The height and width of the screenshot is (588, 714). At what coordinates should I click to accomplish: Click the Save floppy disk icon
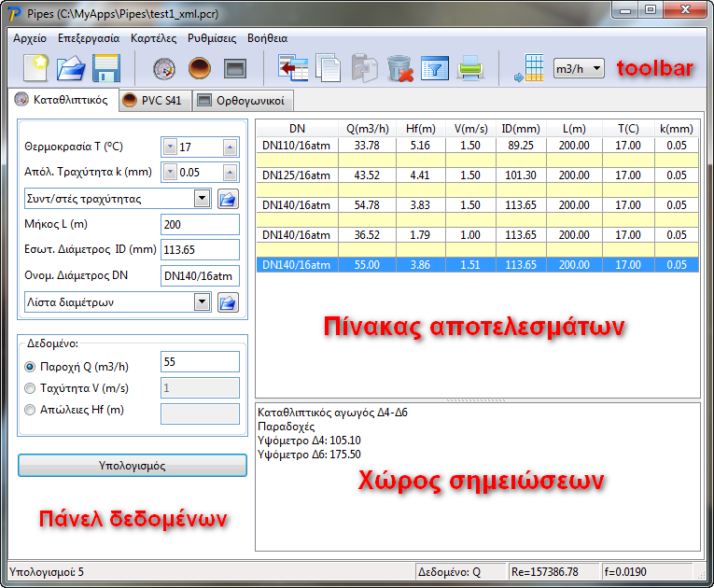point(106,68)
